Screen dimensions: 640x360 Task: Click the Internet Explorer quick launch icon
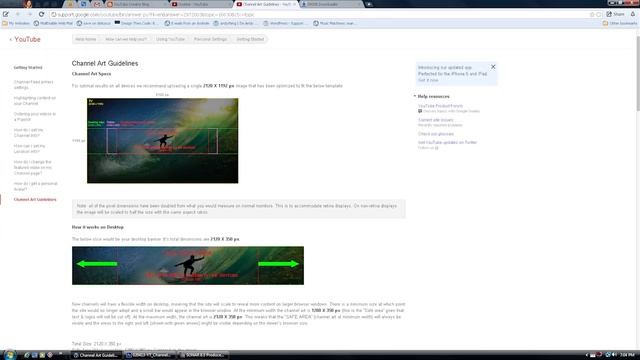27,355
